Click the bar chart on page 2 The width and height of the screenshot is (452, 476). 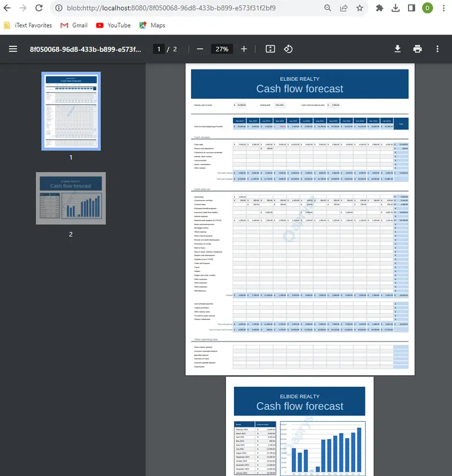[x=323, y=448]
